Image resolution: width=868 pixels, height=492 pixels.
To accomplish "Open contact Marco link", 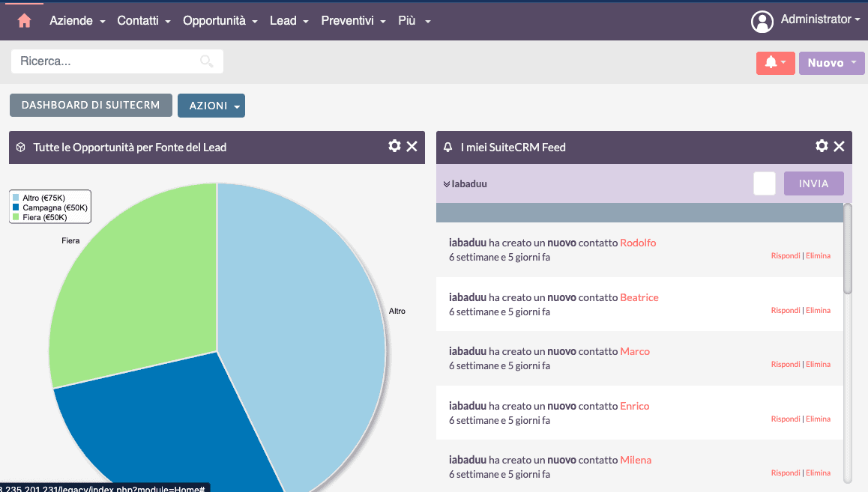I will (635, 351).
